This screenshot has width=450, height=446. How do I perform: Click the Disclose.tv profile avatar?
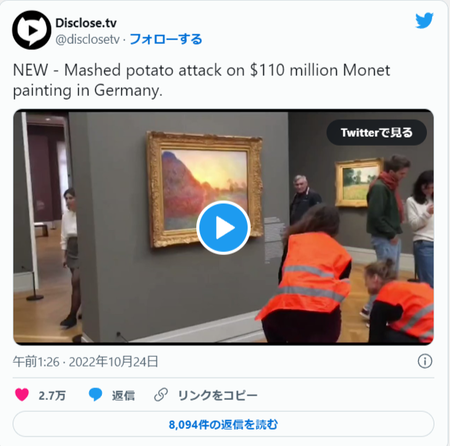(32, 30)
